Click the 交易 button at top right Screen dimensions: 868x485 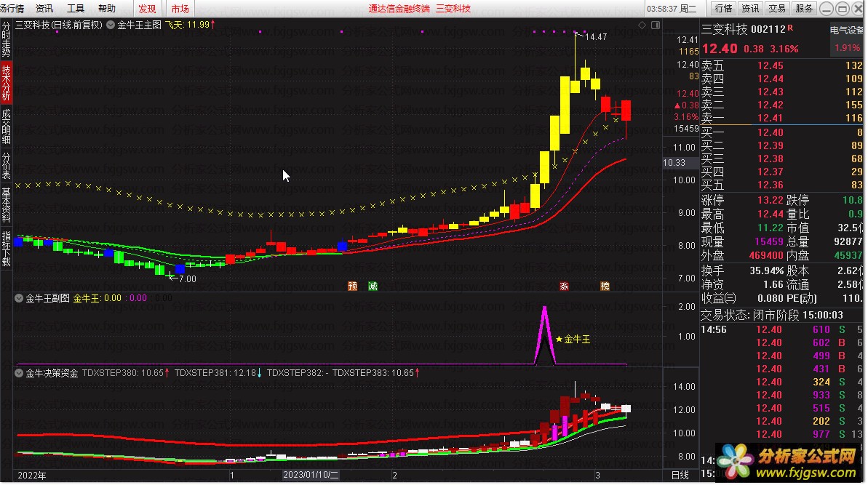click(x=776, y=8)
